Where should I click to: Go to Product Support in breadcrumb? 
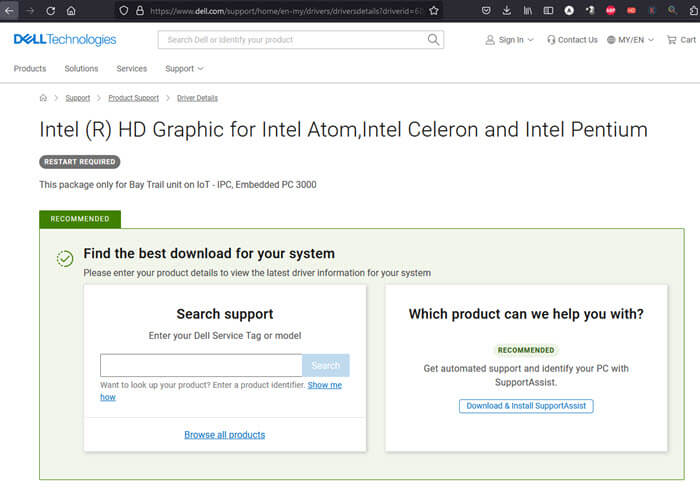[x=133, y=98]
